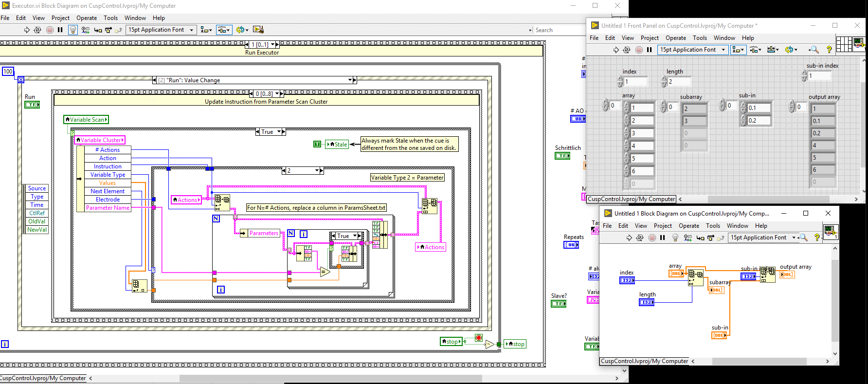Click Step Into icon in Executor toolbar

(98, 30)
